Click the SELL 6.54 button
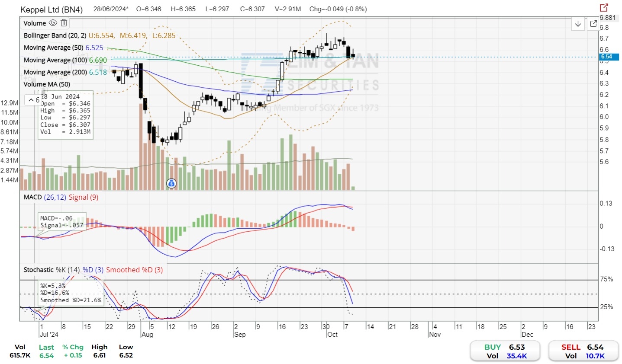622x364 pixels. point(583,351)
